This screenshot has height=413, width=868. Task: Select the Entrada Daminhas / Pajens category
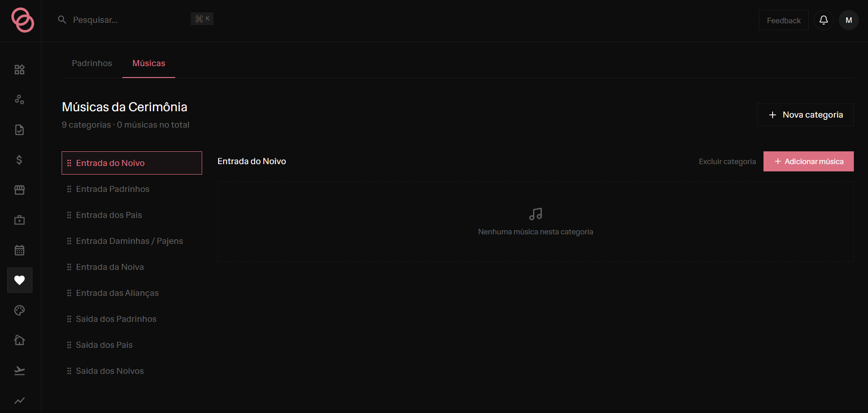click(132, 241)
